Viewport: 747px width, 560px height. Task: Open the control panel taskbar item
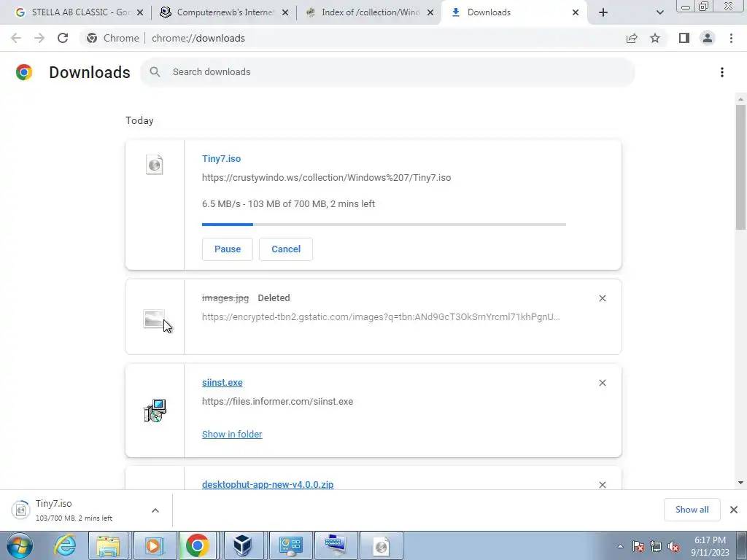pyautogui.click(x=290, y=545)
